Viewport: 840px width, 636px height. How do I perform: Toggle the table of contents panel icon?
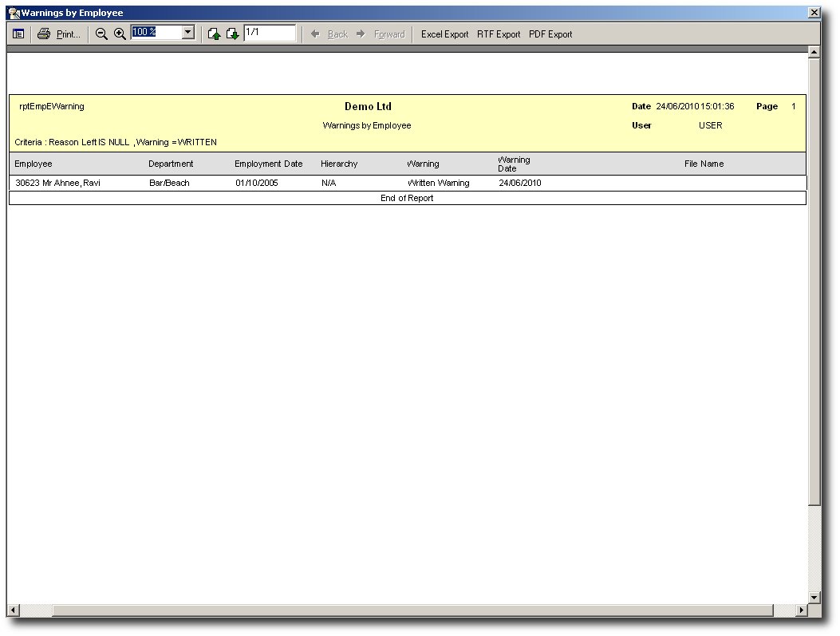point(18,34)
